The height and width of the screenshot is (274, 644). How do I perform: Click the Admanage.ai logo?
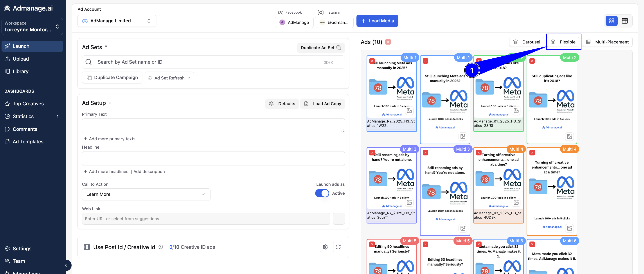29,8
